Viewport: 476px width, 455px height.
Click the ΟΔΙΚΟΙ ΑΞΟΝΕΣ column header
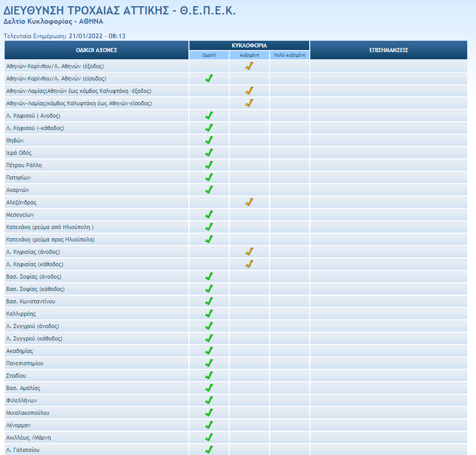97,50
